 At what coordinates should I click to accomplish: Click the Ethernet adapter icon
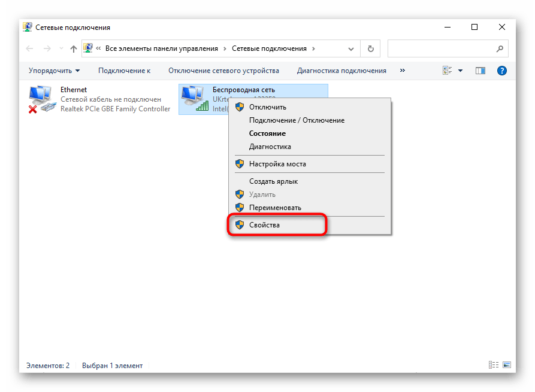tap(42, 99)
